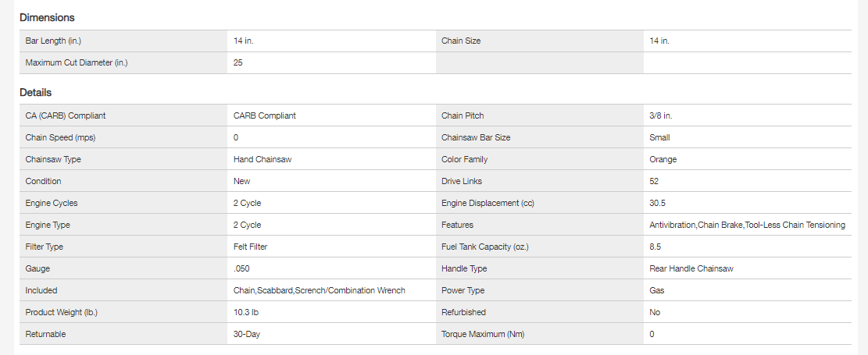This screenshot has height=355, width=868.
Task: Select the Chainsaw Bar Size value Small
Action: point(660,137)
